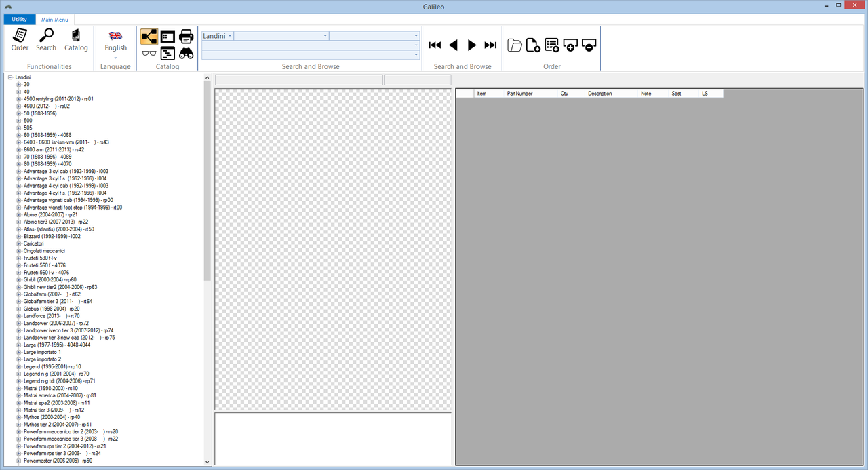Click the window layout catalog icon
868x470 pixels.
pos(167,37)
